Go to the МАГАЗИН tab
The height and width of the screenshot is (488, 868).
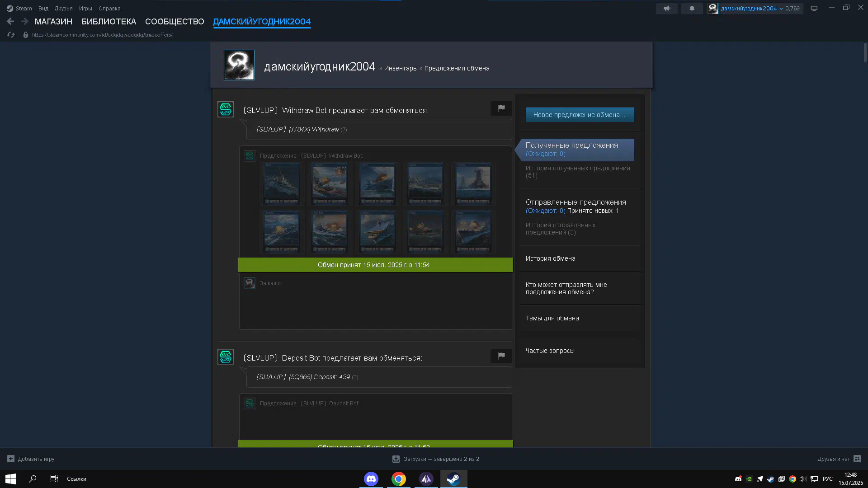(x=53, y=21)
